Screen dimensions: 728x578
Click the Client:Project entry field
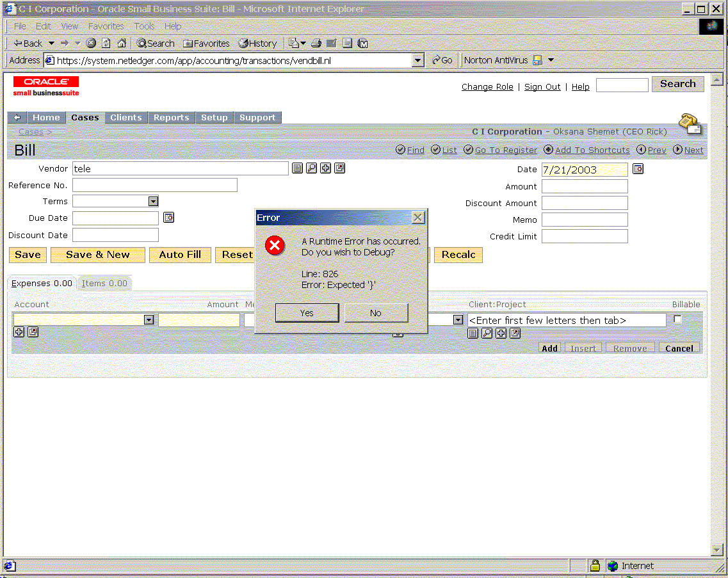[x=567, y=320]
